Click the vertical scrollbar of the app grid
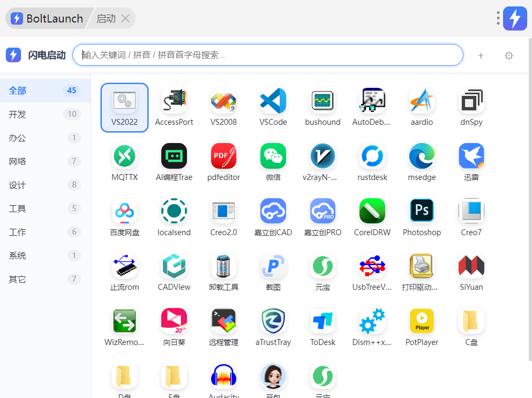The width and height of the screenshot is (532, 398). coord(530,199)
